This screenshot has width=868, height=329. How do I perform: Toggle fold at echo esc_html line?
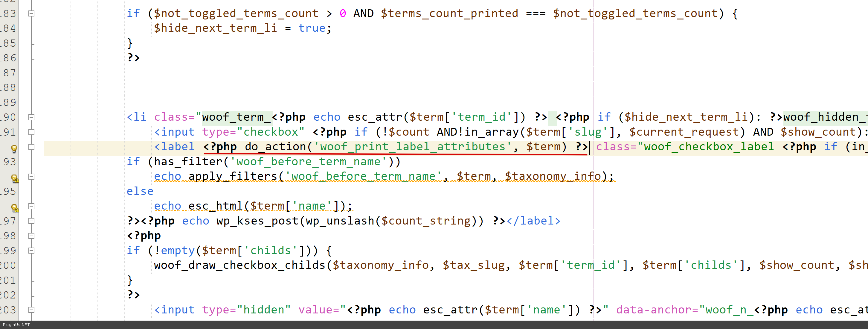coord(31,206)
